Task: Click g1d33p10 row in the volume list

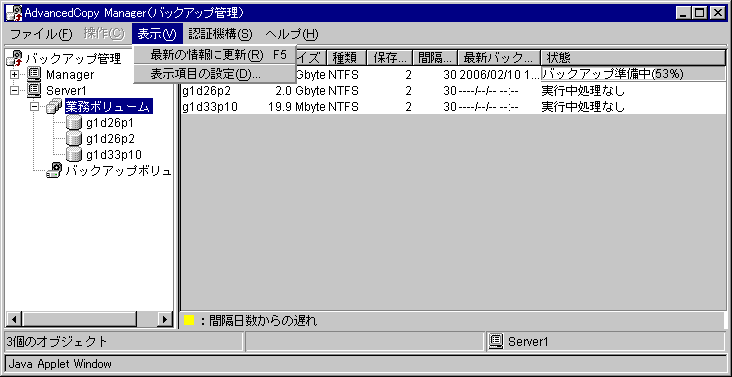Action: (452, 107)
